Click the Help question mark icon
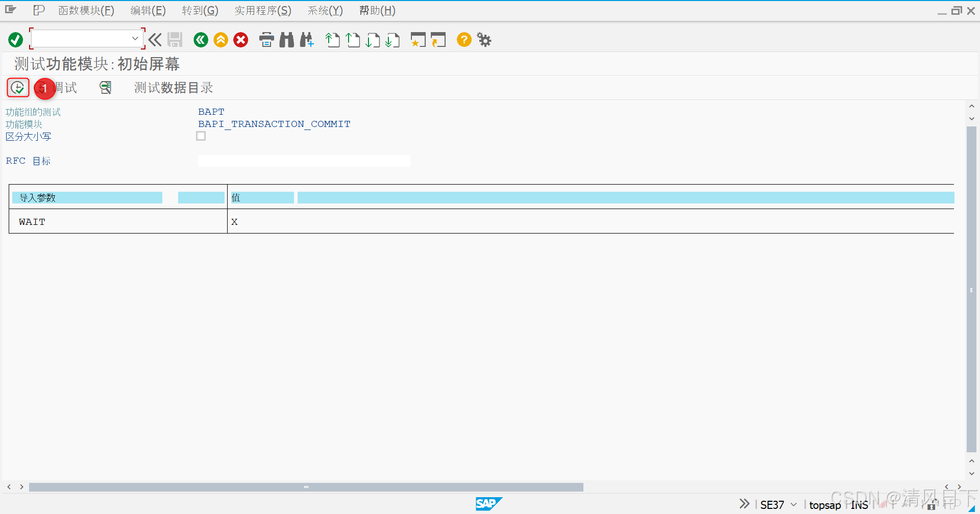 (463, 39)
